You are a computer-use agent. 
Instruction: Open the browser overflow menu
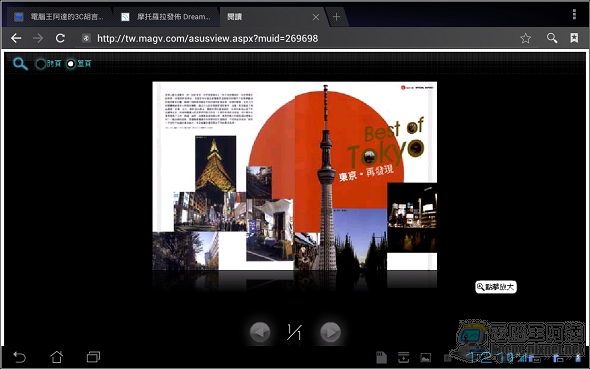click(574, 14)
